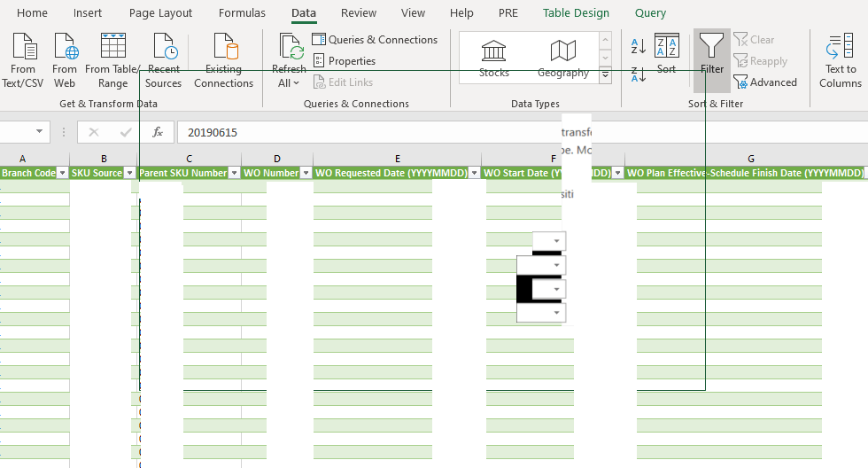
Task: Open the custom Sort dialog
Action: click(x=666, y=54)
